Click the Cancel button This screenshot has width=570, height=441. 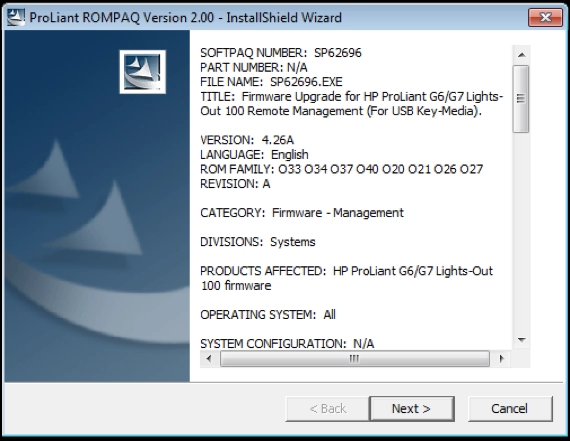pos(510,409)
